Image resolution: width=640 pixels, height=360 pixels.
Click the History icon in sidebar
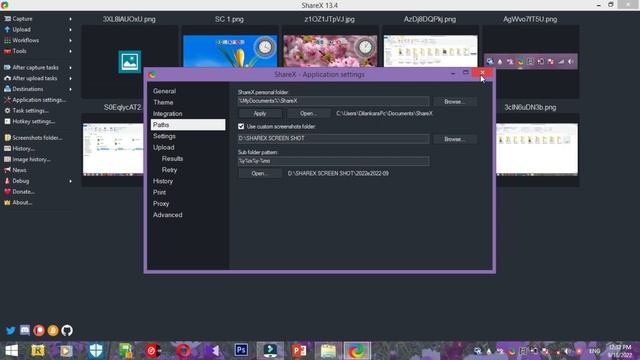point(7,149)
